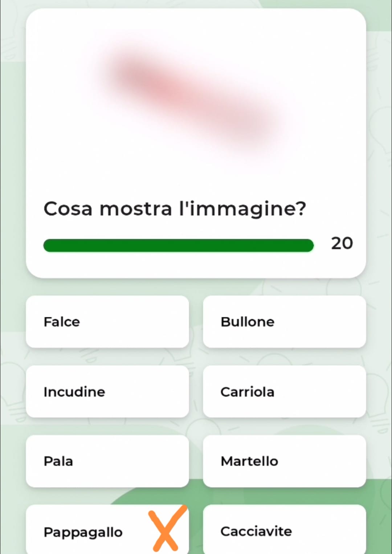
Task: Tap the blurred pink quiz image
Action: tap(192, 95)
